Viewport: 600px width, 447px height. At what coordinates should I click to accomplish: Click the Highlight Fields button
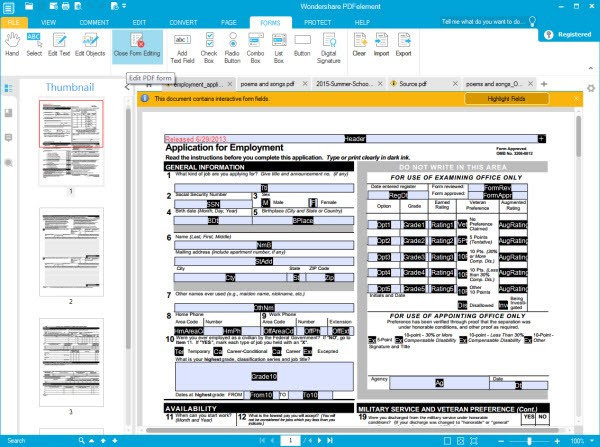pyautogui.click(x=506, y=99)
